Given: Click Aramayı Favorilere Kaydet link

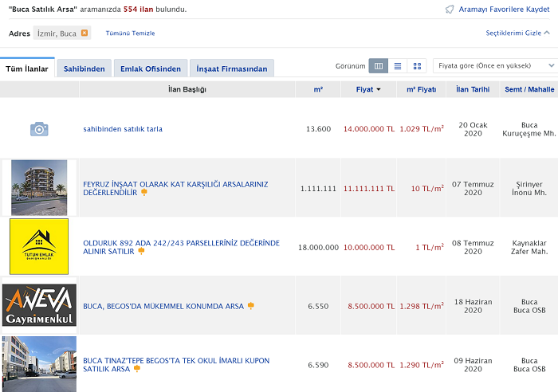Looking at the screenshot, I should click(x=504, y=10).
